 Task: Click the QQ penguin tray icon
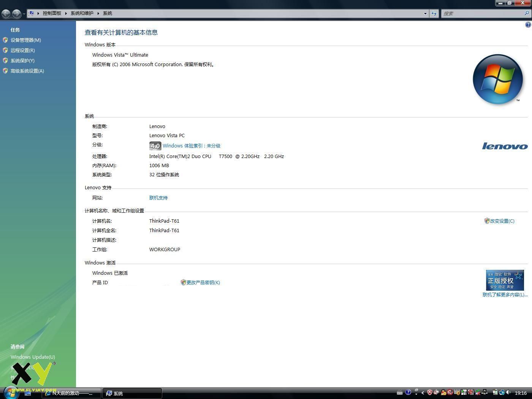(x=443, y=393)
